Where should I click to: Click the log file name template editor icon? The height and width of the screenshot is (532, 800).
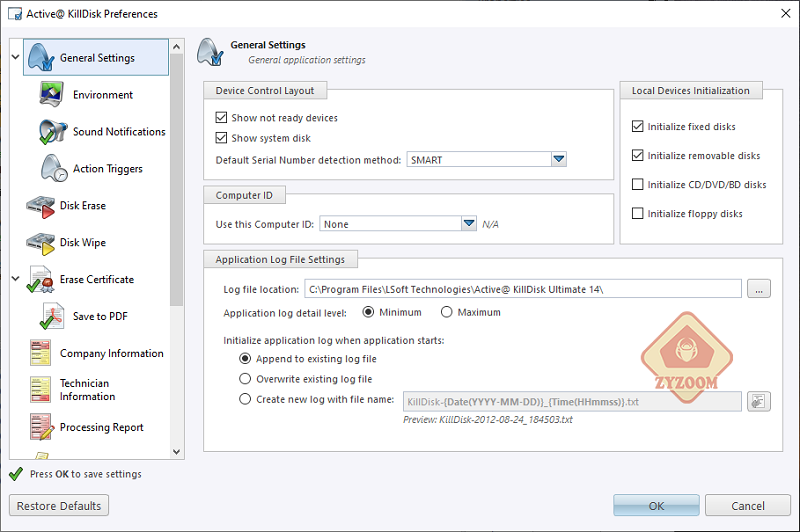pyautogui.click(x=759, y=401)
